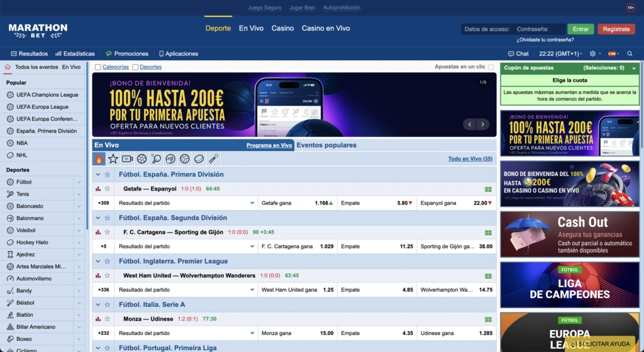Open NHL in the Popular list
Image resolution: width=644 pixels, height=352 pixels.
[22, 155]
